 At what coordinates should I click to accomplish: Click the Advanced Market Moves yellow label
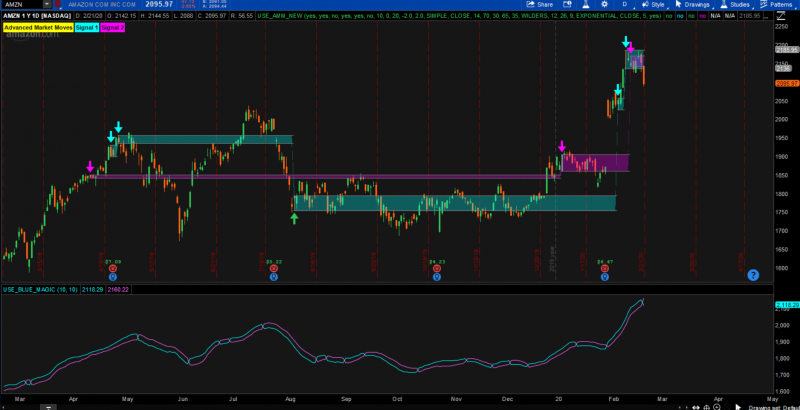click(36, 27)
